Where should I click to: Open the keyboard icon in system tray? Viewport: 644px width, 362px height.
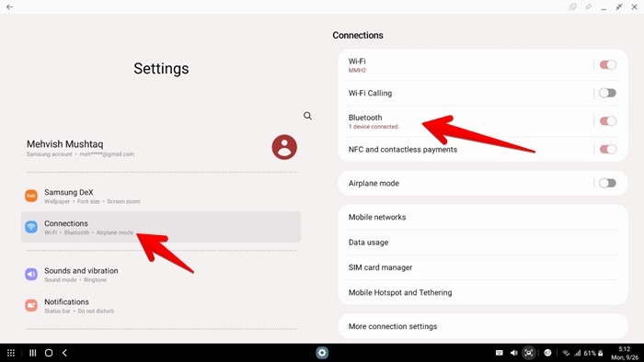(x=500, y=353)
